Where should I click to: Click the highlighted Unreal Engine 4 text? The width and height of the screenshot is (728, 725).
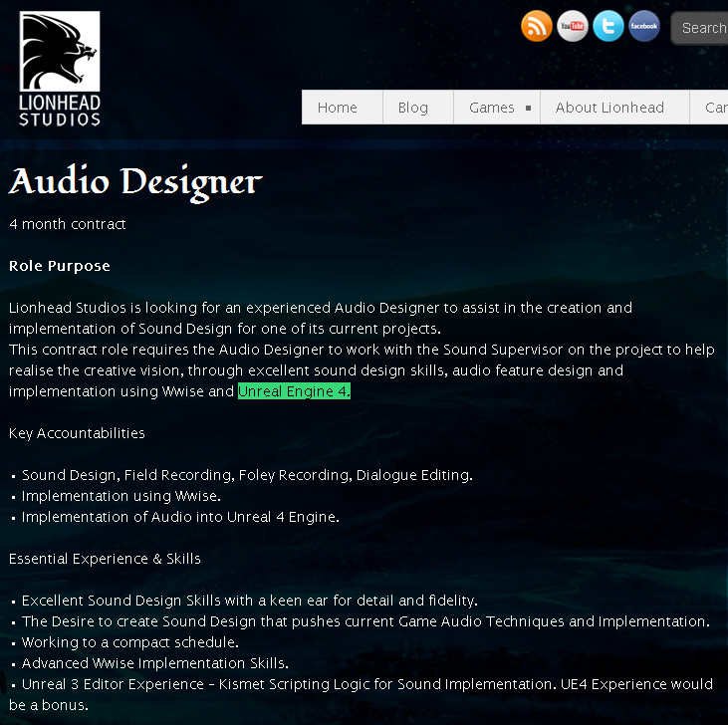coord(294,391)
